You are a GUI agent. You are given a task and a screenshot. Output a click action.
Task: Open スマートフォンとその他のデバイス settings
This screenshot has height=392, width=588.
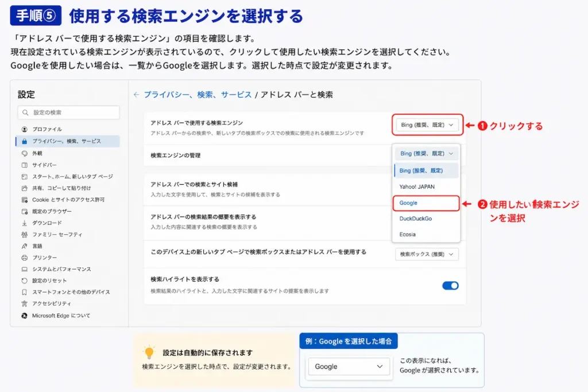click(x=71, y=292)
